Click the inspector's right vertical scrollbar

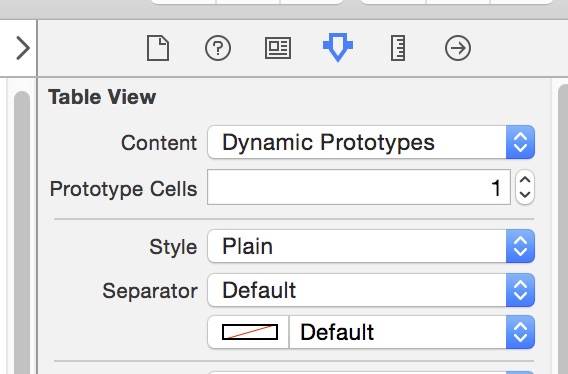563,229
